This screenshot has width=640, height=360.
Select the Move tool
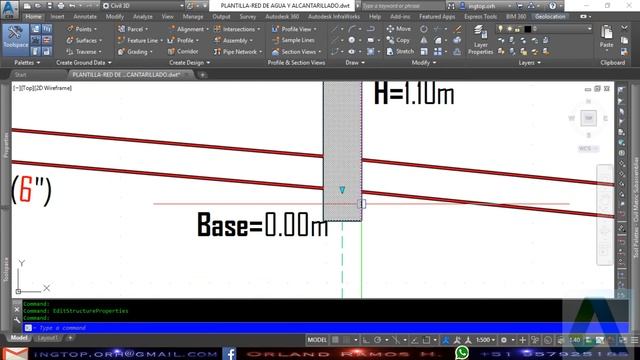point(398,29)
